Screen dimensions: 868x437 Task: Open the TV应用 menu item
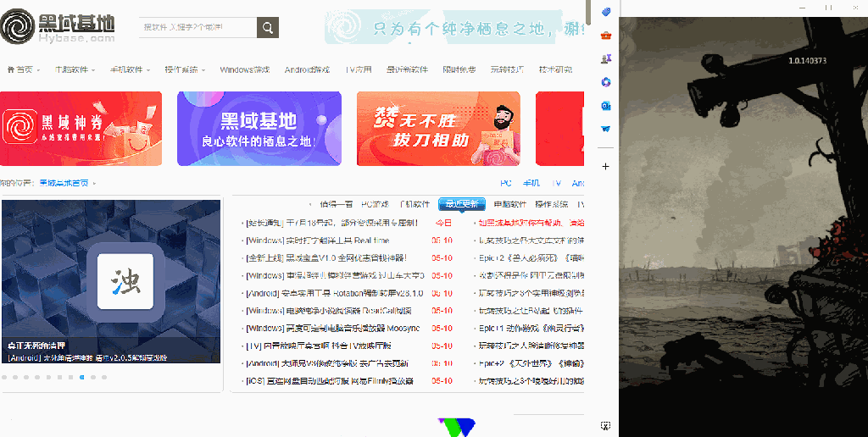(359, 69)
